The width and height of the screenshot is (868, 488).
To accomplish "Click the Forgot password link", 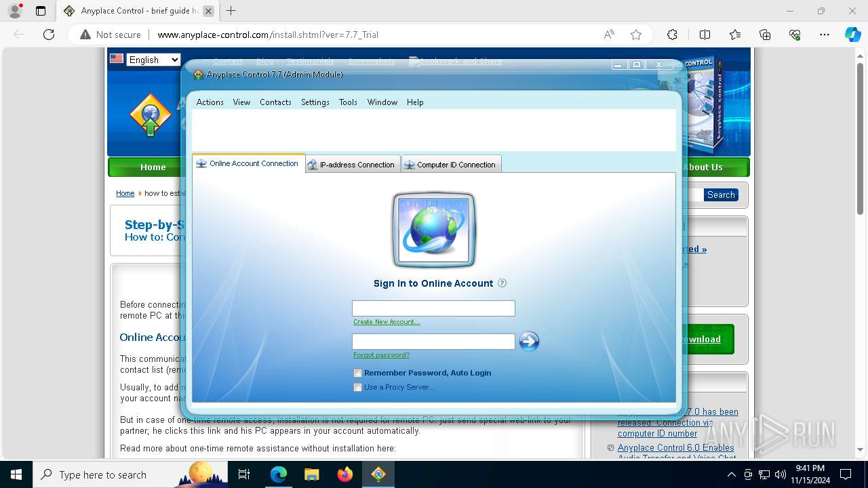I will (381, 355).
